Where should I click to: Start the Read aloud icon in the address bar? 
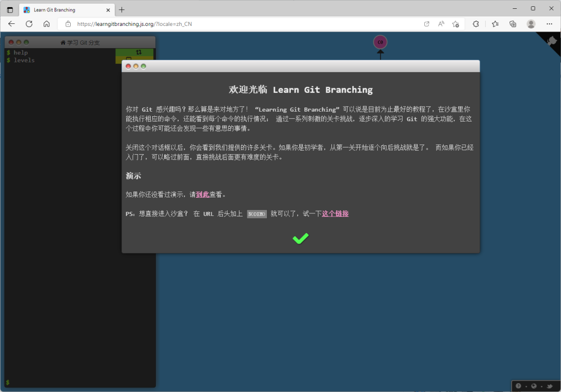[x=441, y=24]
